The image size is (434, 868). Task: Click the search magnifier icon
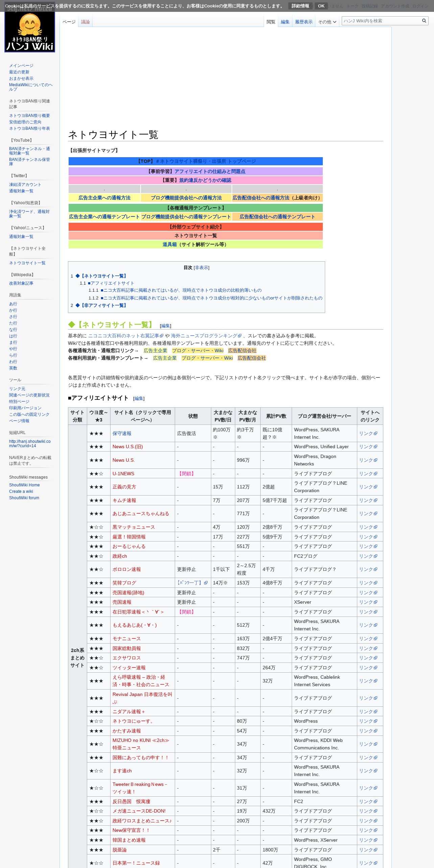(x=424, y=21)
